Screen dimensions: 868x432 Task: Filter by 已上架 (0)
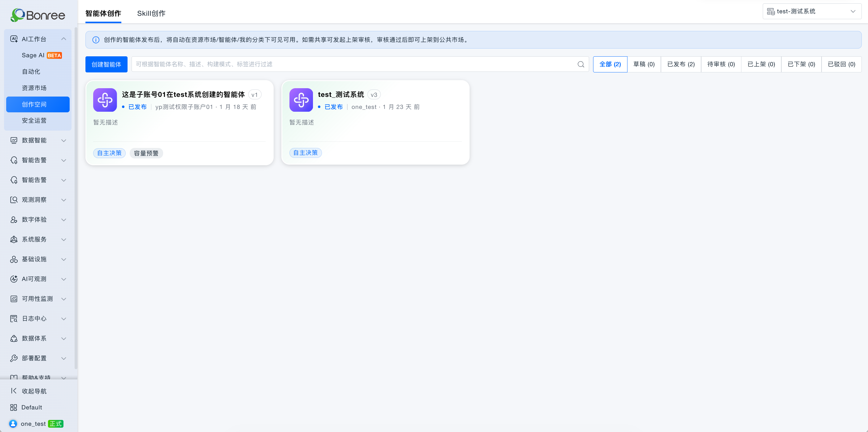click(x=761, y=64)
